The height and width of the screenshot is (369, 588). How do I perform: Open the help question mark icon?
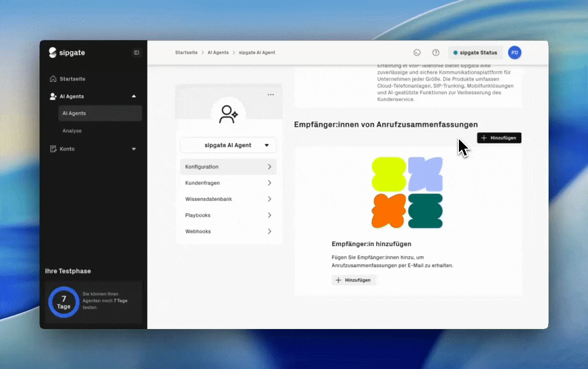coord(436,53)
